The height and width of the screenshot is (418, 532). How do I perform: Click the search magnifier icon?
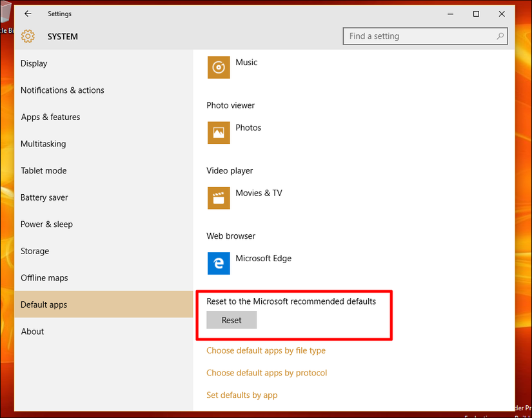500,37
